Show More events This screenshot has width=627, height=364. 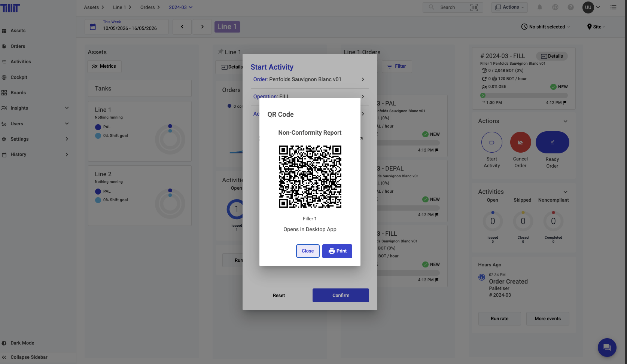coord(548,319)
